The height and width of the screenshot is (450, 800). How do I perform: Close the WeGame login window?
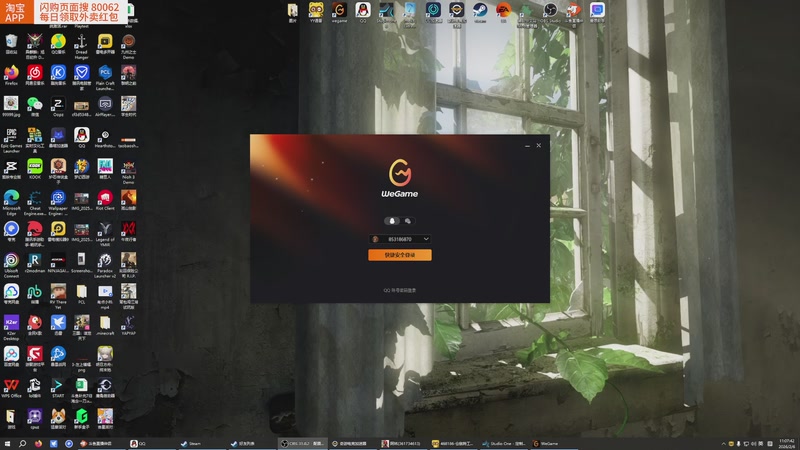pos(539,145)
